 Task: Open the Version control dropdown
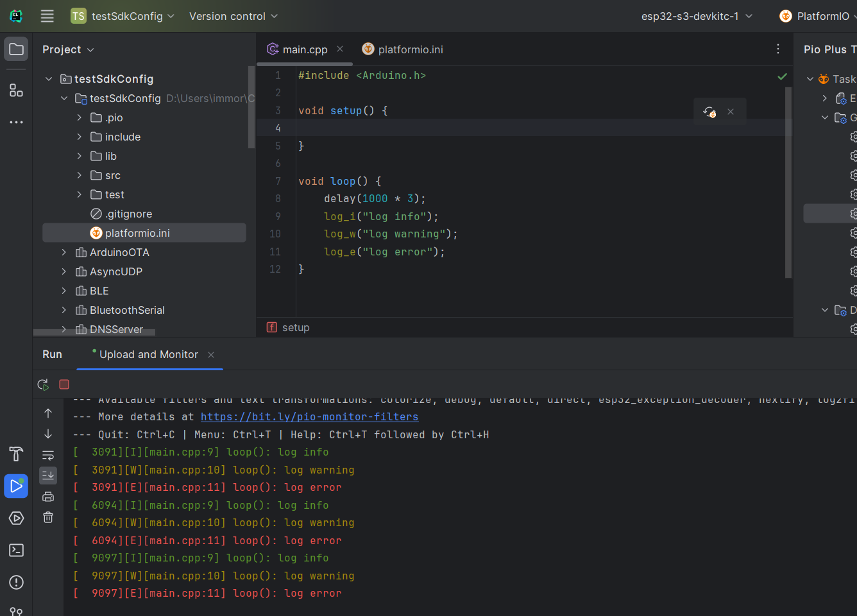tap(233, 16)
